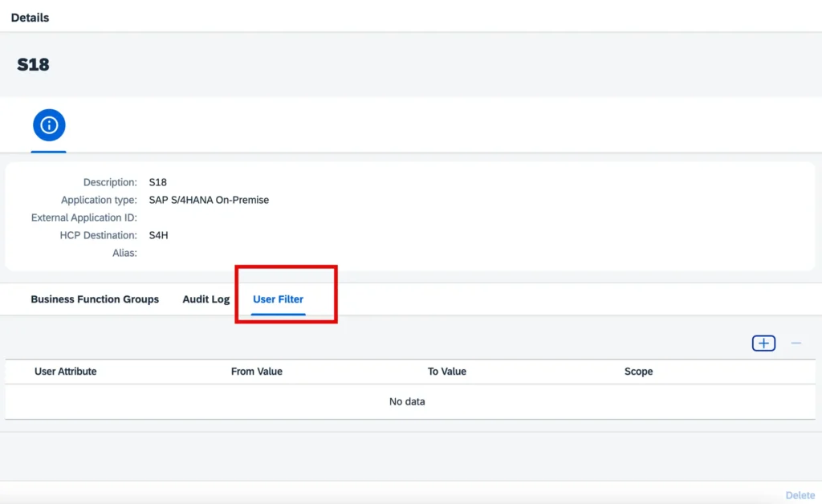The height and width of the screenshot is (504, 822).
Task: Click the HCP Destination label
Action: [98, 235]
